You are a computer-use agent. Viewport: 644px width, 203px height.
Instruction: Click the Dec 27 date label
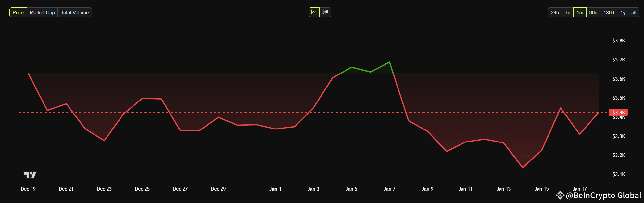coord(180,189)
